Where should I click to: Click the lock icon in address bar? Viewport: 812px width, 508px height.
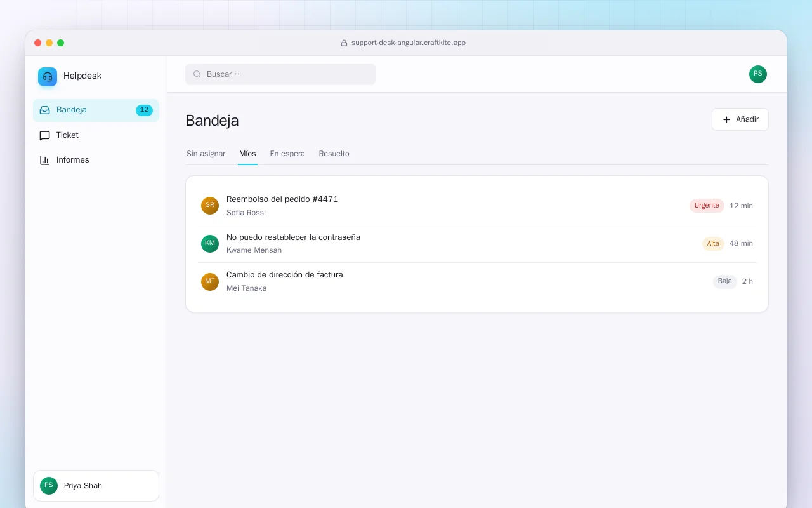[x=344, y=43]
